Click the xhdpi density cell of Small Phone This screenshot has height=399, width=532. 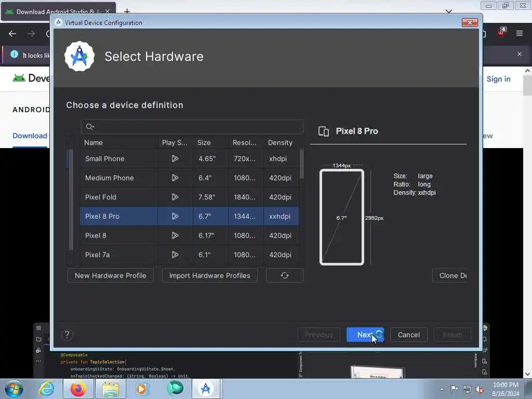pyautogui.click(x=281, y=158)
